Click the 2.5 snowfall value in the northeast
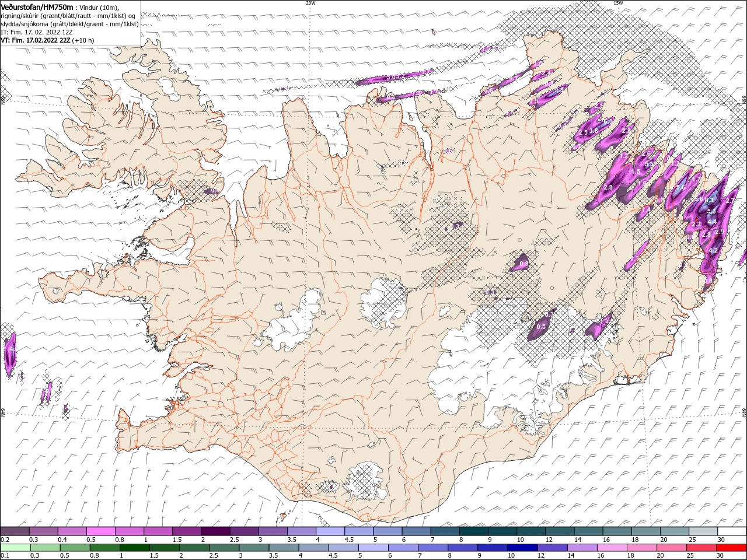This screenshot has width=747, height=560. 583,132
